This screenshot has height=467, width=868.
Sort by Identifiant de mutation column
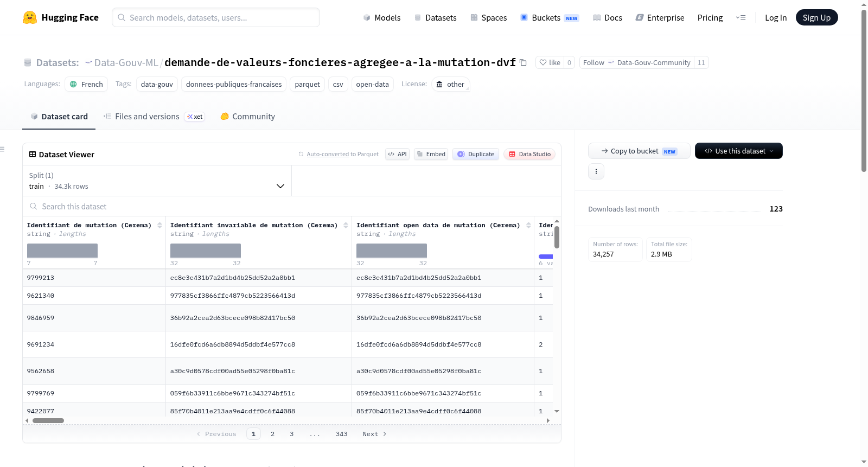click(159, 225)
